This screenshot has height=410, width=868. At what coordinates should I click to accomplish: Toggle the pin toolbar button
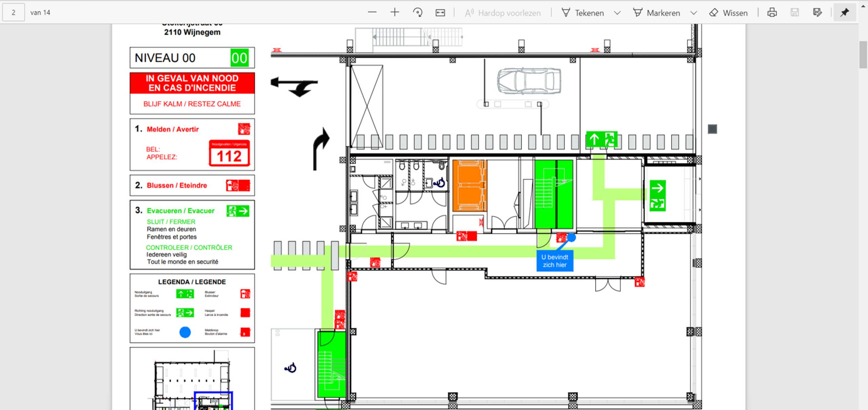(844, 13)
